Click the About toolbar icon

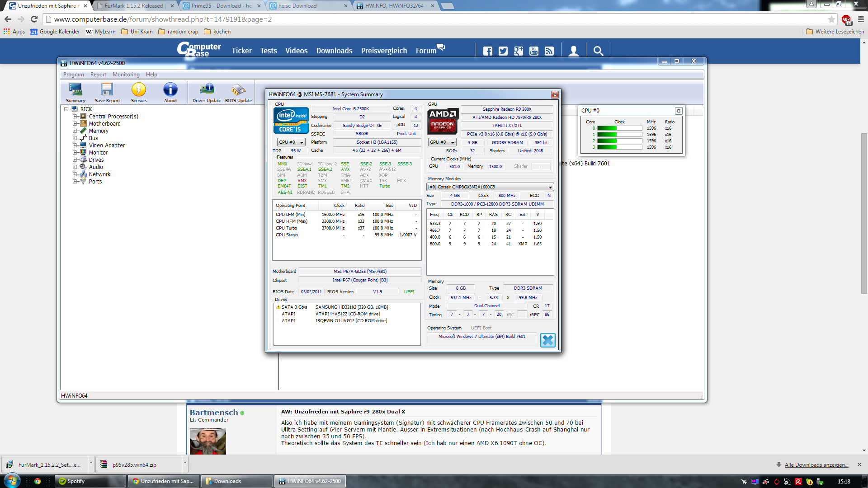170,92
